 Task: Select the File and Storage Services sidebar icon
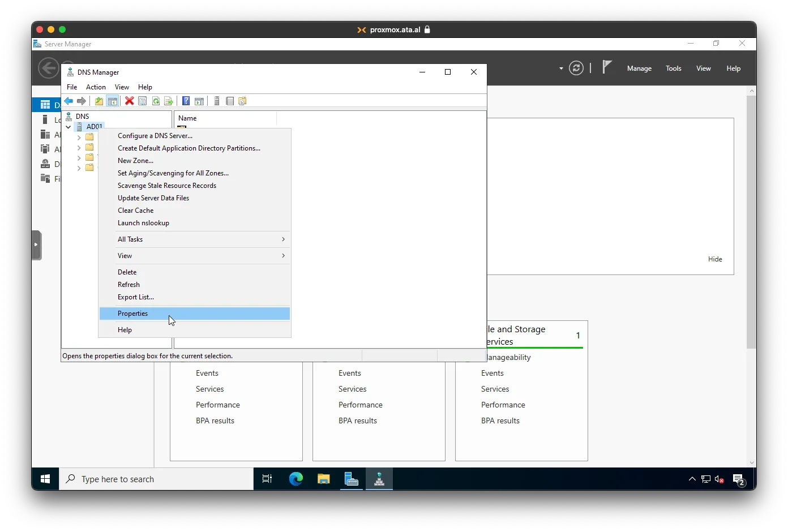point(45,178)
